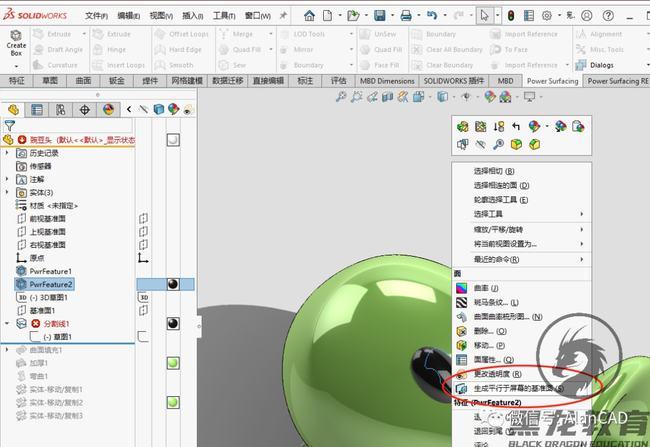Click the magnifier Zoom to Selection context toolbar icon
This screenshot has width=650, height=447.
498,144
